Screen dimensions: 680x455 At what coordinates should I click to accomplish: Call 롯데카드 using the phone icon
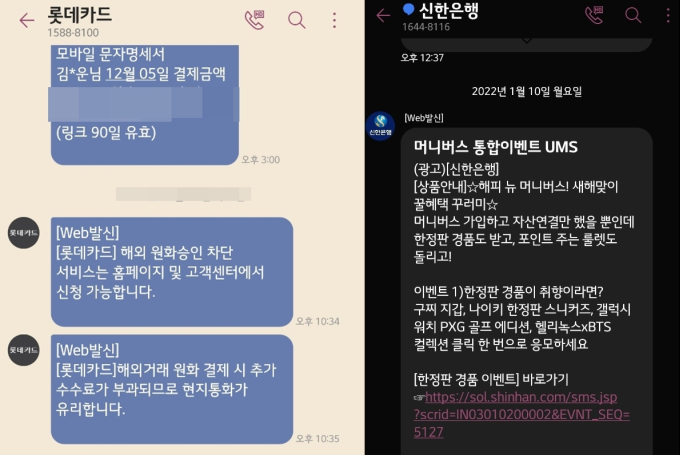pyautogui.click(x=255, y=20)
